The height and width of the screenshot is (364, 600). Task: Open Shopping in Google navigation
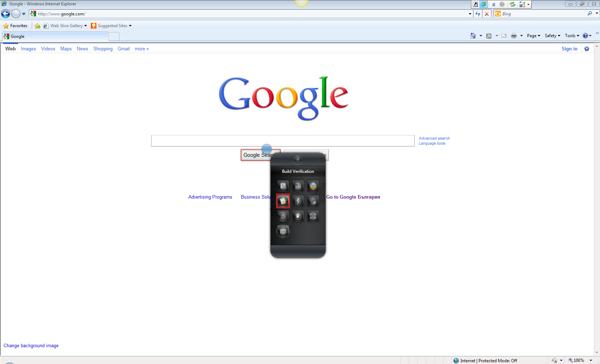(103, 49)
